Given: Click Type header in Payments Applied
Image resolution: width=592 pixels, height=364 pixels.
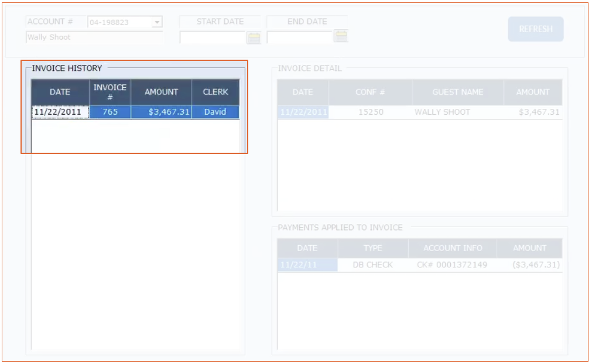Looking at the screenshot, I should pyautogui.click(x=372, y=248).
